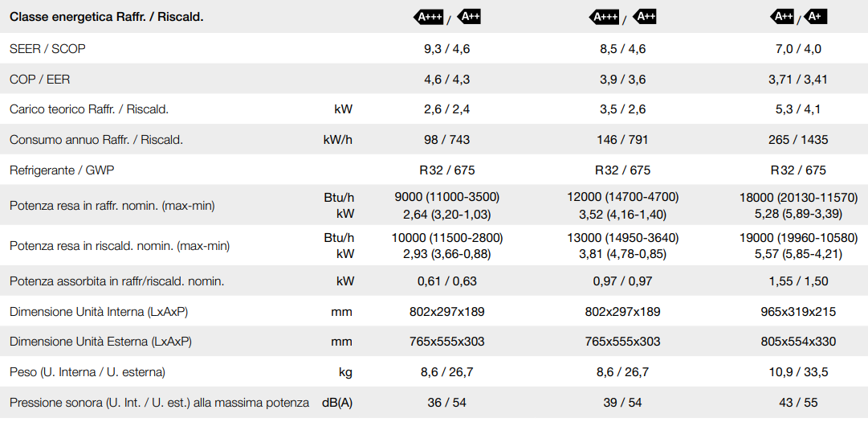
Task: Click the A++ badge above 7,0 / 4,0
Action: click(782, 17)
